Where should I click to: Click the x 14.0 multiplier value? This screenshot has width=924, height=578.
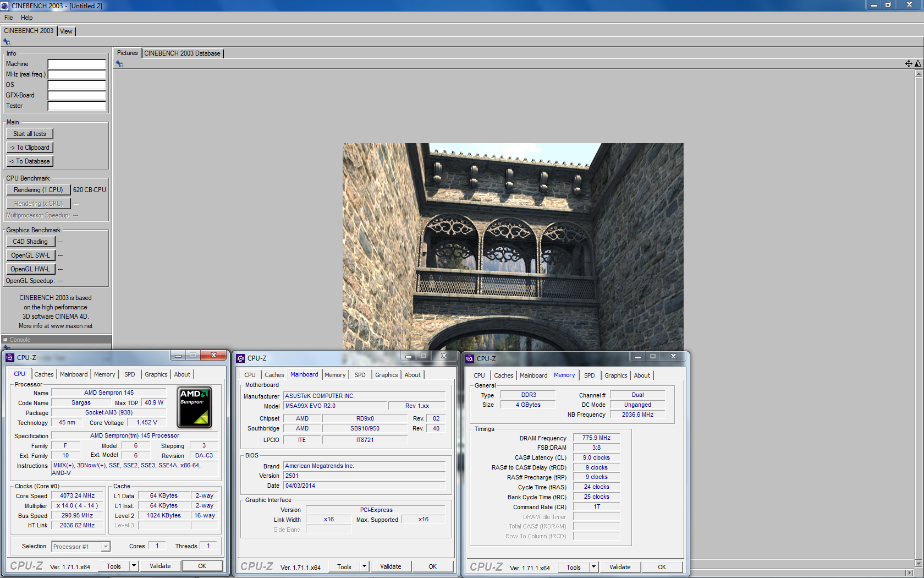(77, 506)
